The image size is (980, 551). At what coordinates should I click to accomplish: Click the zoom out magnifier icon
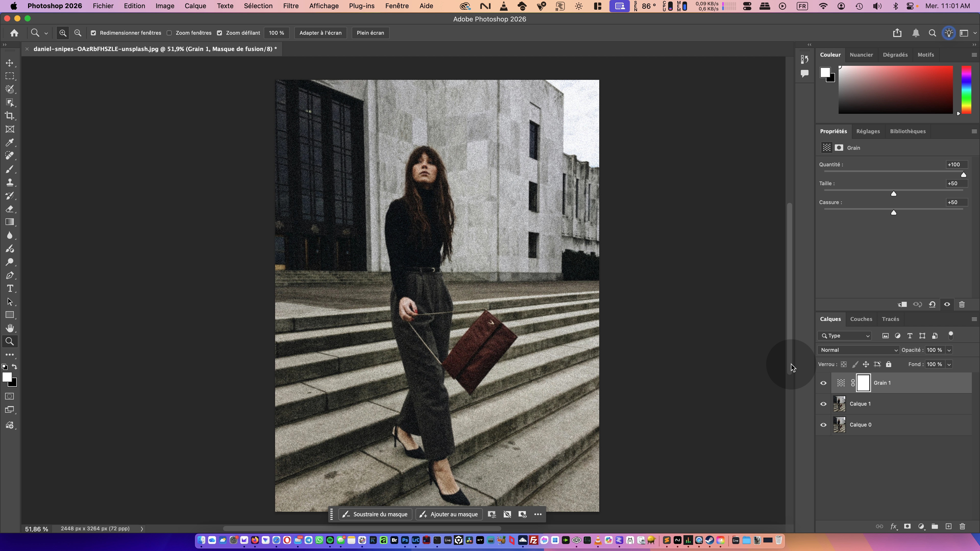78,33
